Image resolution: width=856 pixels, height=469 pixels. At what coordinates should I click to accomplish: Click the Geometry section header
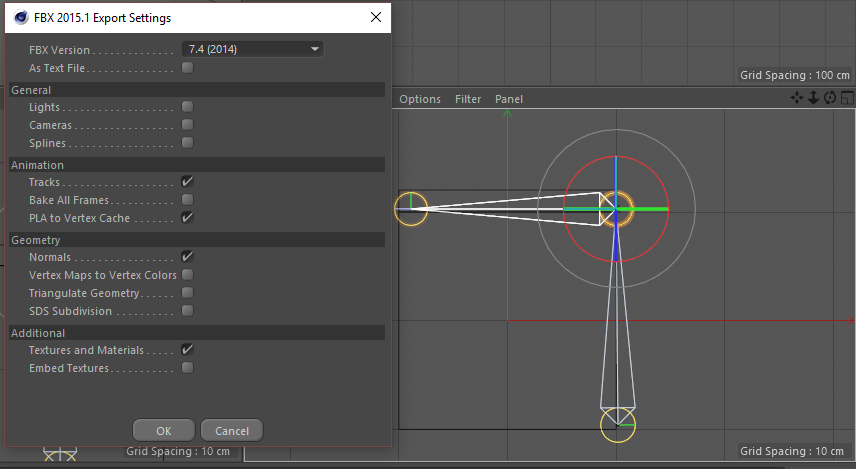pyautogui.click(x=197, y=240)
